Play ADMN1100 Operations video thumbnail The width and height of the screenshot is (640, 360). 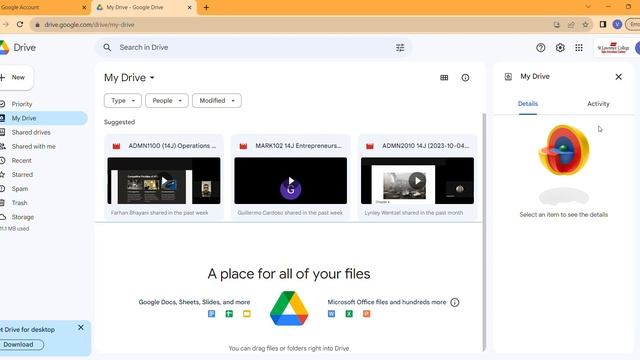(x=164, y=180)
